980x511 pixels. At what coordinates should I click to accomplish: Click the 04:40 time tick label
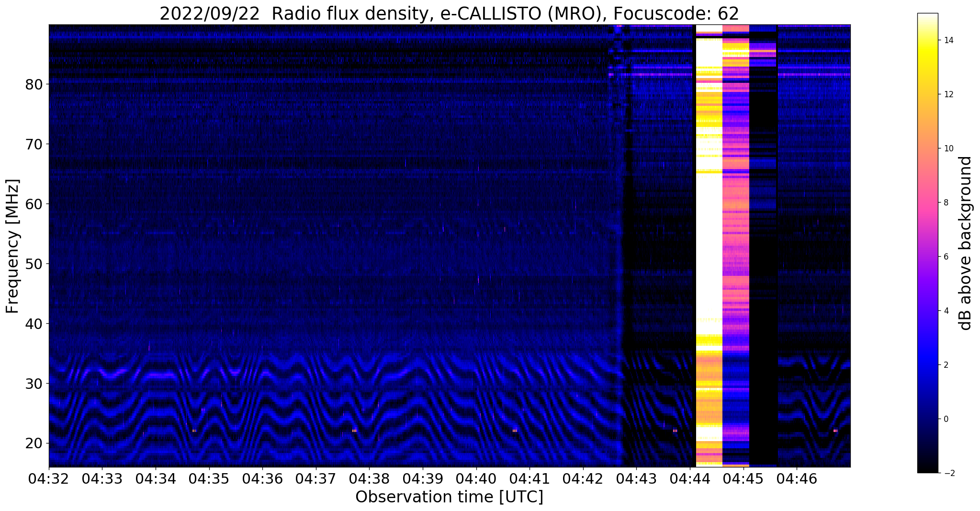tap(476, 478)
